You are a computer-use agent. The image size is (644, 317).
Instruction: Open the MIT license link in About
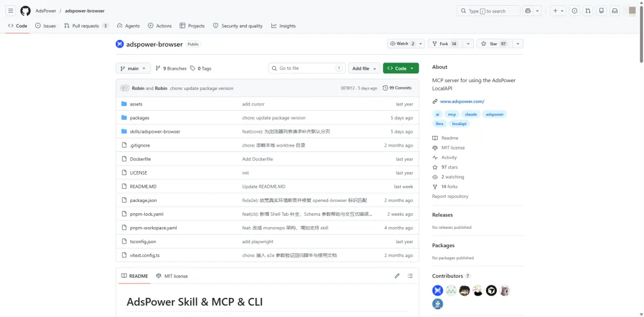pos(453,148)
